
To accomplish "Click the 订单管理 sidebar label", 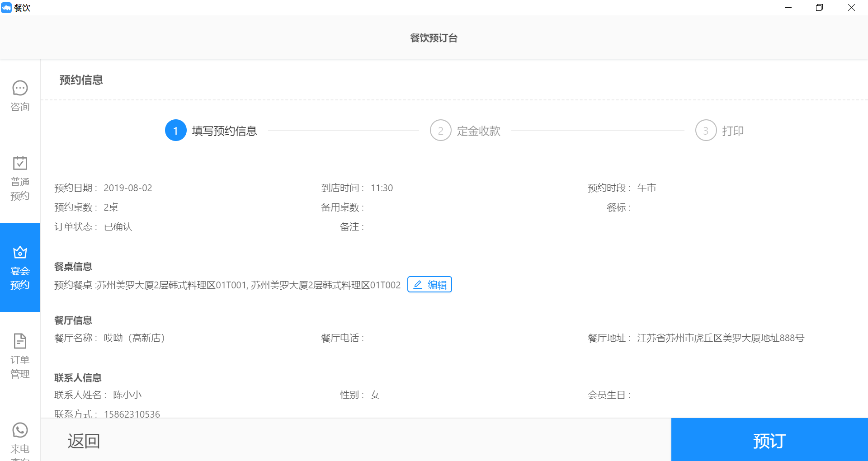I will pos(20,367).
